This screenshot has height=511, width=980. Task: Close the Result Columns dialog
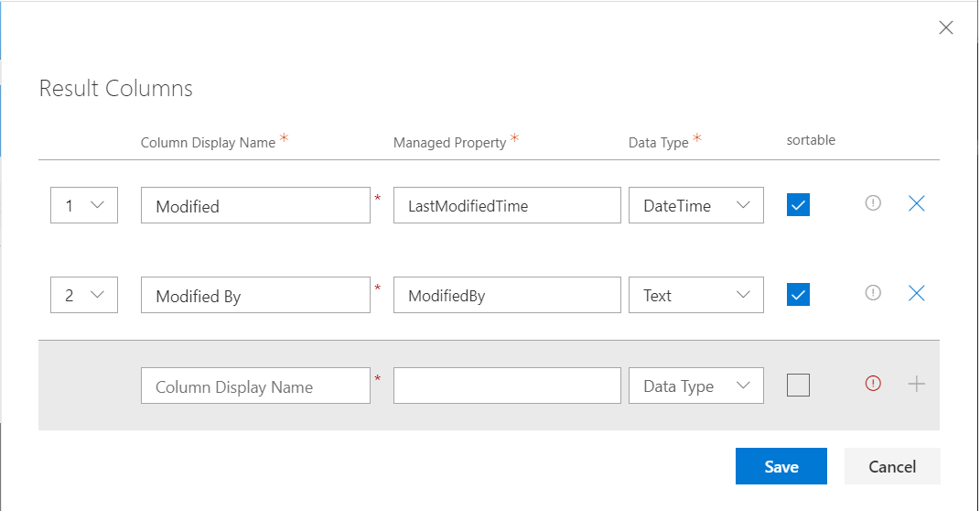click(x=946, y=27)
